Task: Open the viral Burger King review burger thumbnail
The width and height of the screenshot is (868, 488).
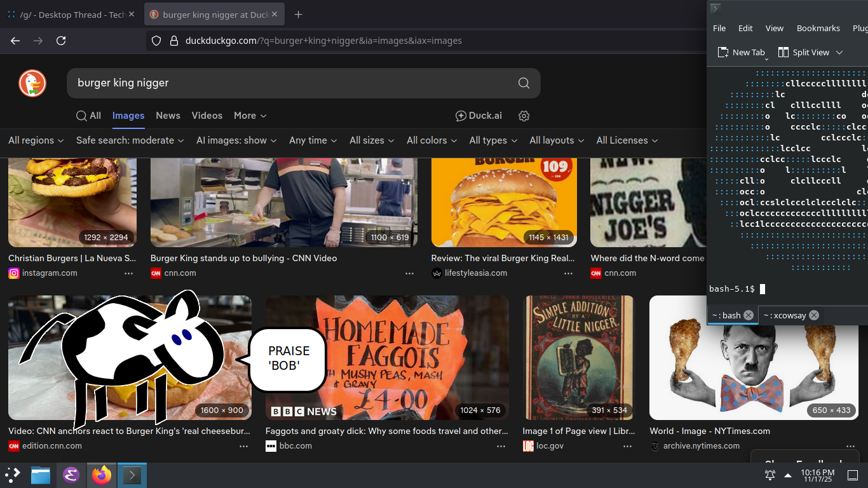Action: coord(504,202)
